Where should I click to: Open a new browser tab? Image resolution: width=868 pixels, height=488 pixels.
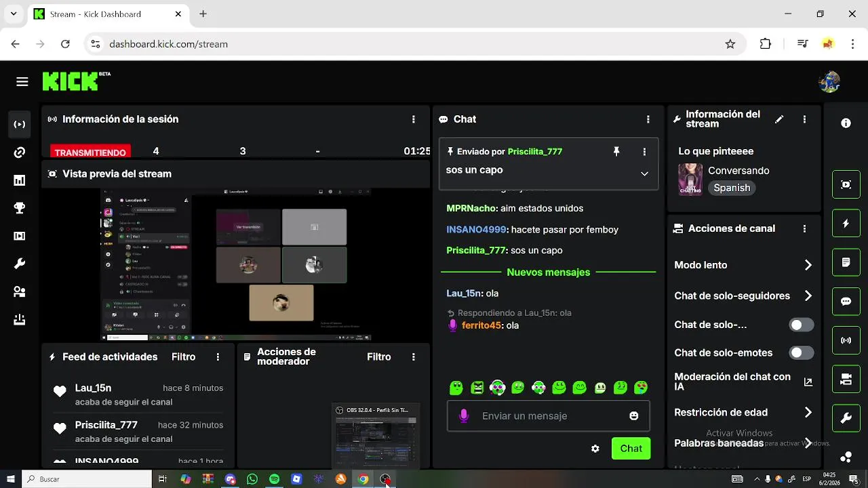click(x=203, y=14)
